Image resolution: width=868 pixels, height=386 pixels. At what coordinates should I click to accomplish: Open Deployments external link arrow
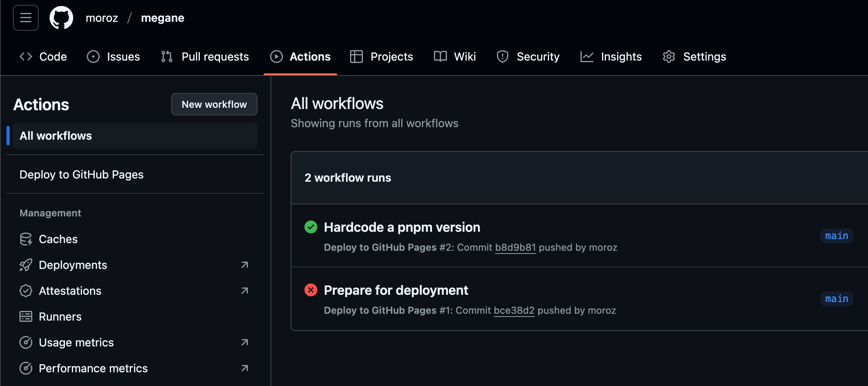[x=244, y=265]
